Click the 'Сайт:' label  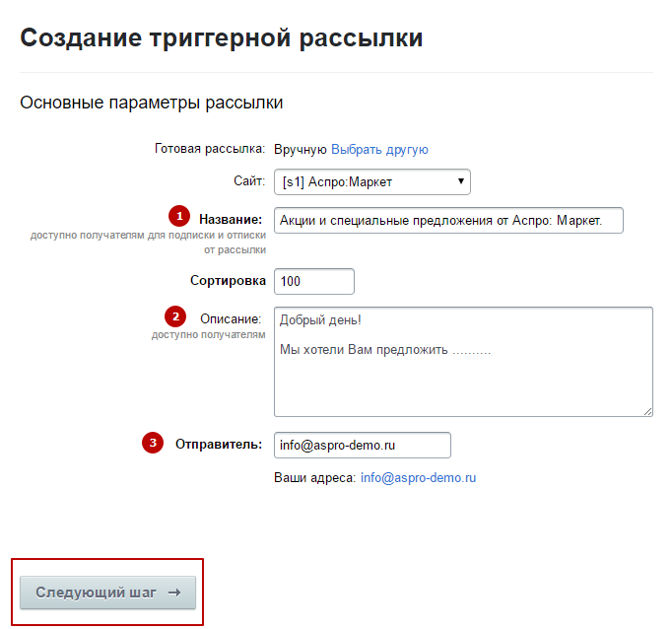[249, 181]
